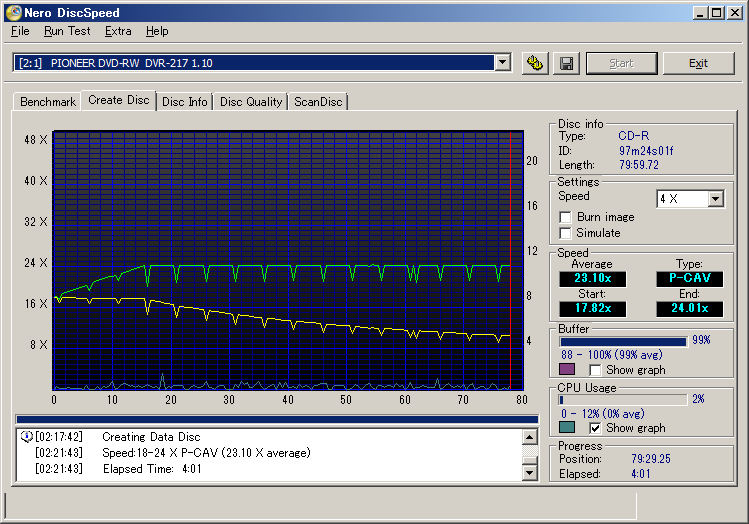Click the teal CPU Usage color swatch
Image resolution: width=749 pixels, height=524 pixels.
click(x=567, y=428)
